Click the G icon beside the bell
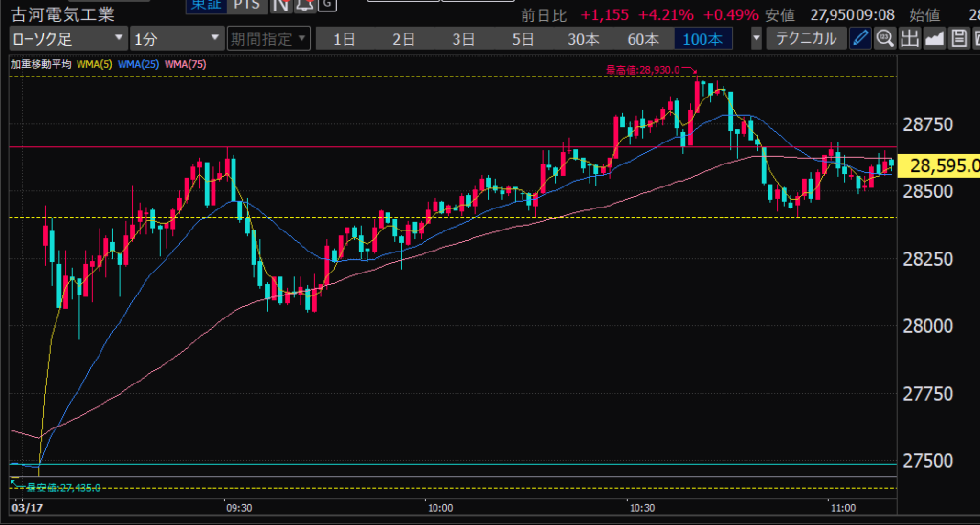The height and width of the screenshot is (525, 980). [x=326, y=5]
